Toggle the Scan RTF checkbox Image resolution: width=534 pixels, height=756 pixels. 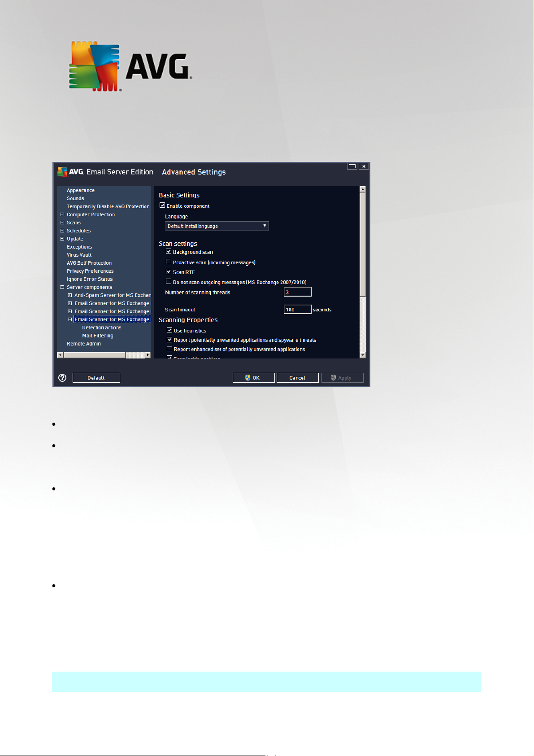pos(169,272)
